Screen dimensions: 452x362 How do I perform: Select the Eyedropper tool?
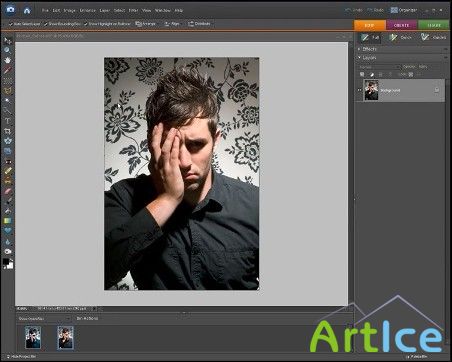click(x=7, y=70)
